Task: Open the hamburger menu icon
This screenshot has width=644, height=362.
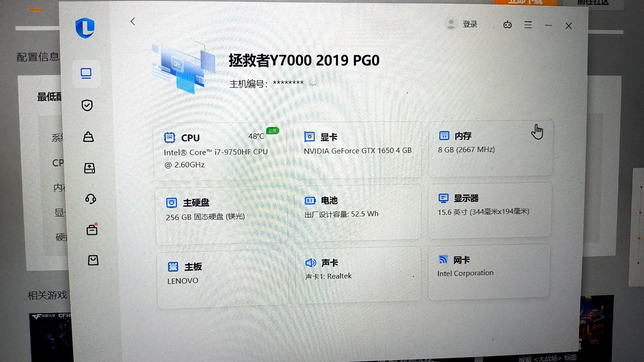Action: (528, 25)
